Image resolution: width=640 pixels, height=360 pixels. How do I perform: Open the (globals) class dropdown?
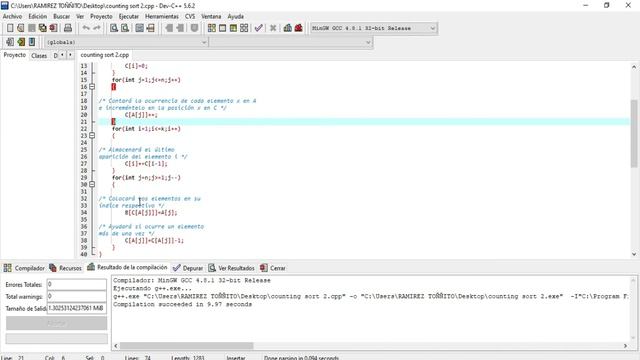tap(127, 42)
